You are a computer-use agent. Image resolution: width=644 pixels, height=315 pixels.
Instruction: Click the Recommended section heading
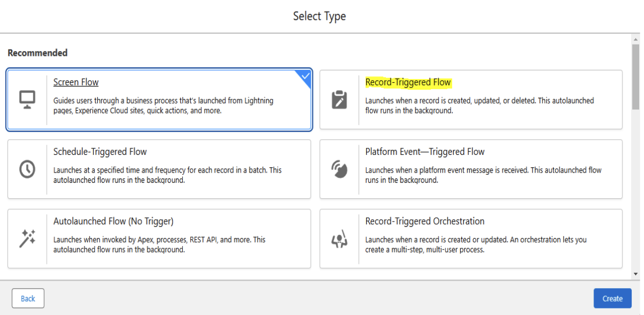(x=37, y=53)
